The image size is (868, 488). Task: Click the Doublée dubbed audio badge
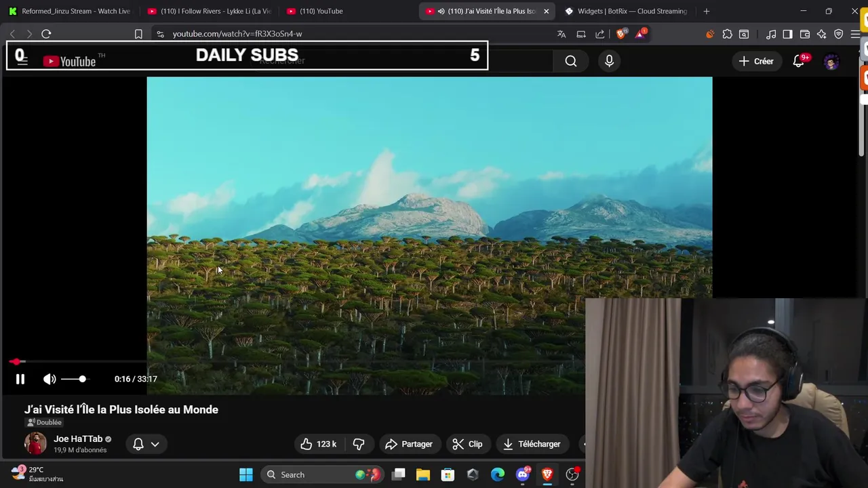[45, 422]
